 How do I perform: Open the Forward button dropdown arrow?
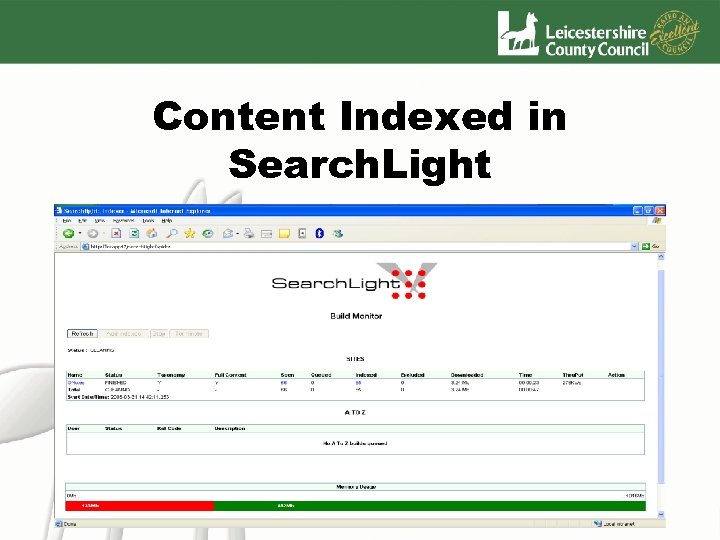click(104, 234)
